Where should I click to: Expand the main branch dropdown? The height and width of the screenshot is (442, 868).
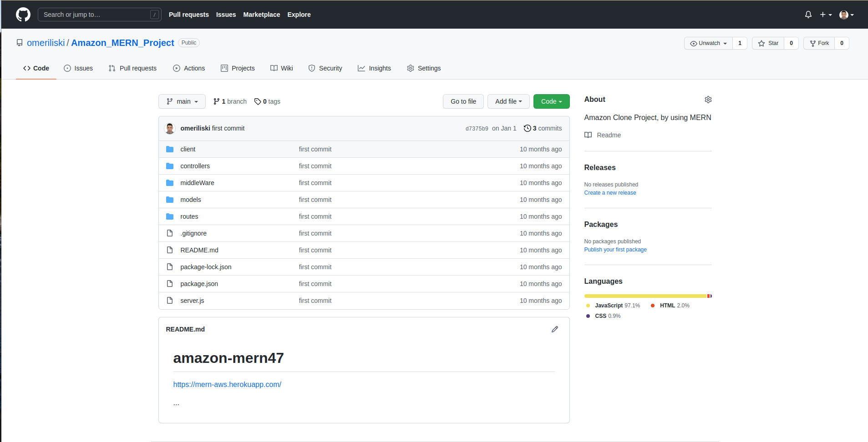pos(182,101)
